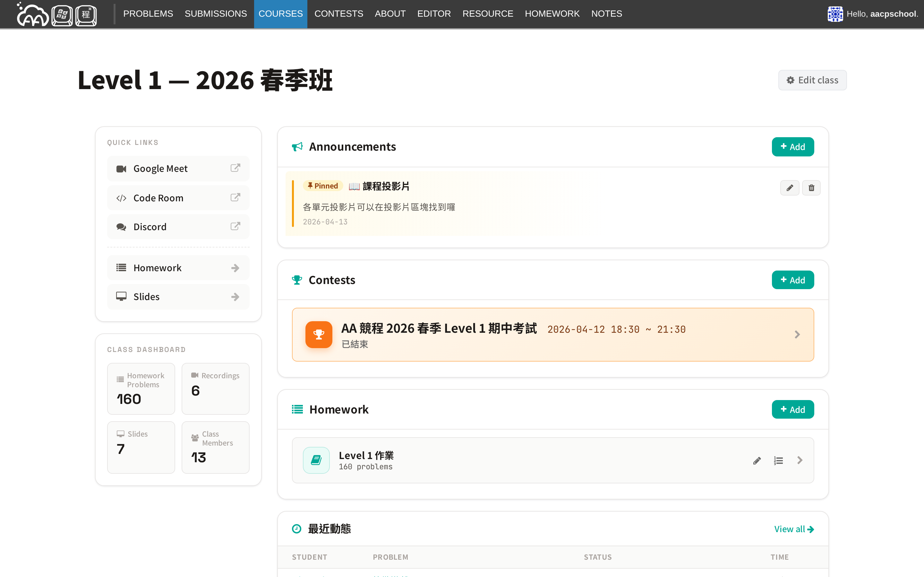The height and width of the screenshot is (577, 924).
Task: Click the teal homework book icon
Action: (316, 460)
